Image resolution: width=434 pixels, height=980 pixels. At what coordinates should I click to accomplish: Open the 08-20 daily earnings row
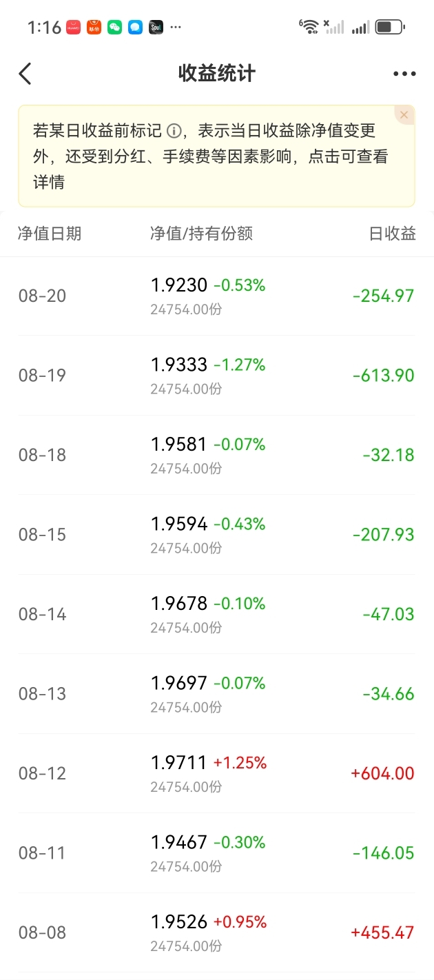[217, 296]
